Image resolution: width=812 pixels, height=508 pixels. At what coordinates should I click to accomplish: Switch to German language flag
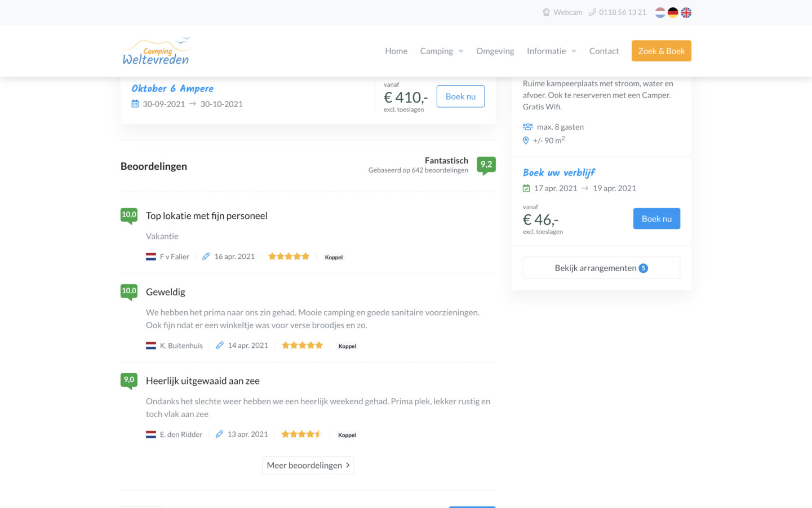tap(673, 12)
